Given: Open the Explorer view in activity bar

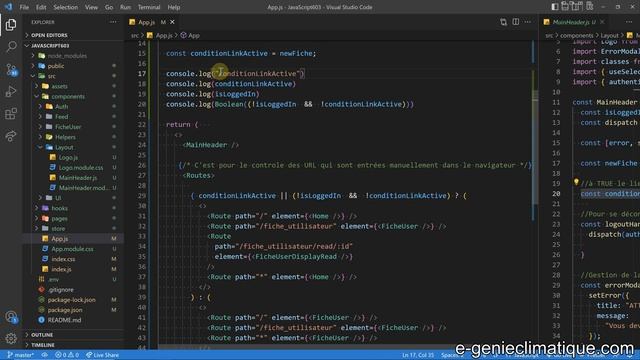Looking at the screenshot, I should 11,25.
